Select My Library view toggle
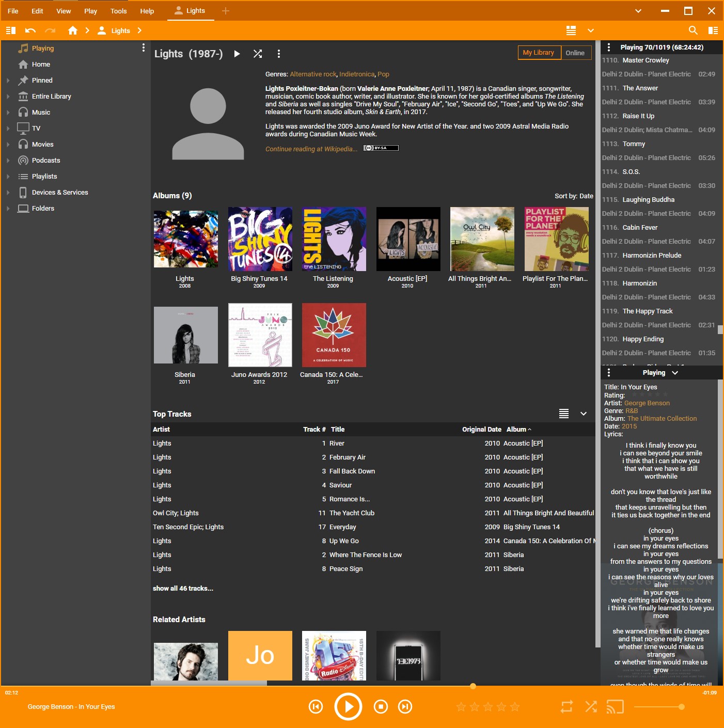Screen dimensions: 724x728 click(x=539, y=53)
